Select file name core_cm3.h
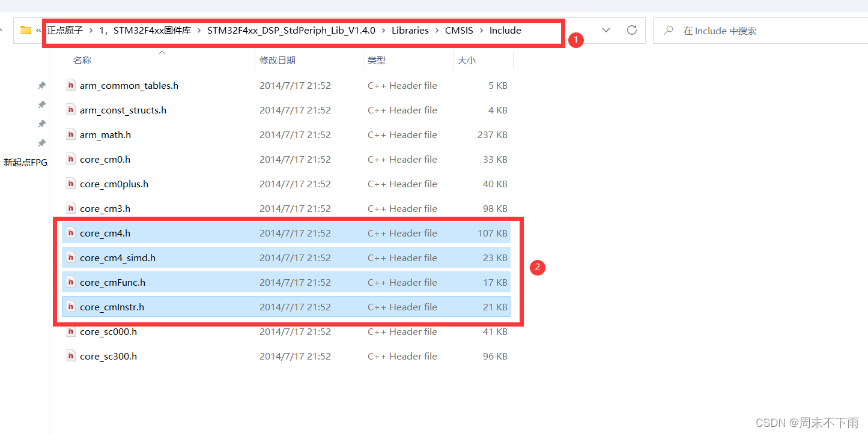The height and width of the screenshot is (434, 868). (105, 209)
